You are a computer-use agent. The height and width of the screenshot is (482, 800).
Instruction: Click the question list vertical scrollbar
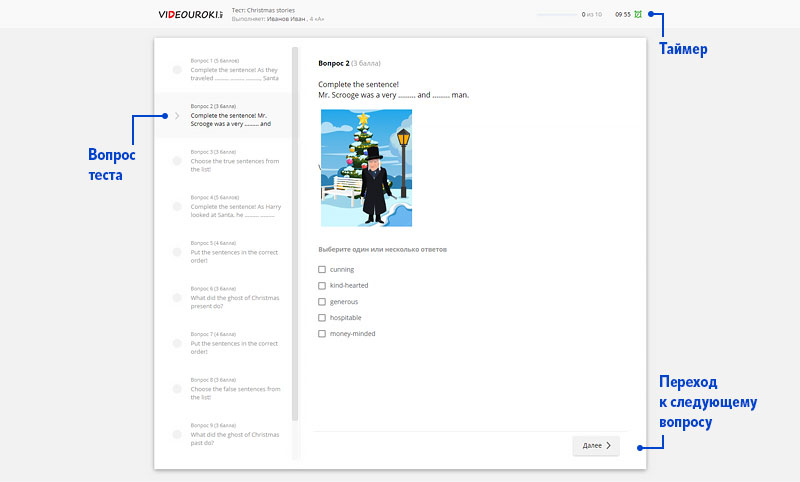[x=295, y=234]
